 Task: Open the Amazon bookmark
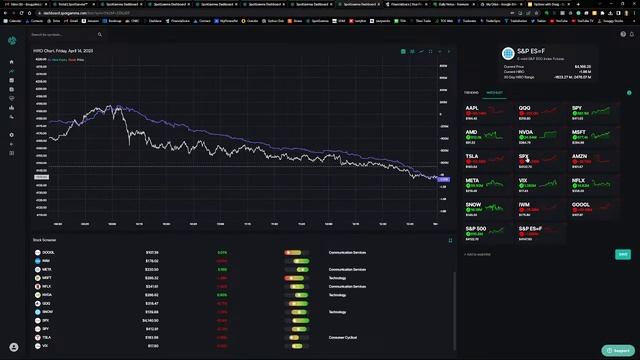[x=90, y=21]
